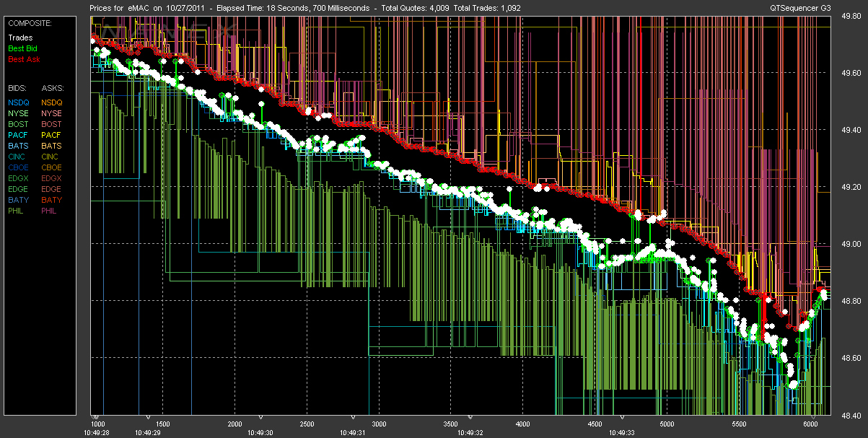Viewport: 868px width, 438px height.
Task: Pick BATS under the BIDS legend column
Action: [x=18, y=146]
